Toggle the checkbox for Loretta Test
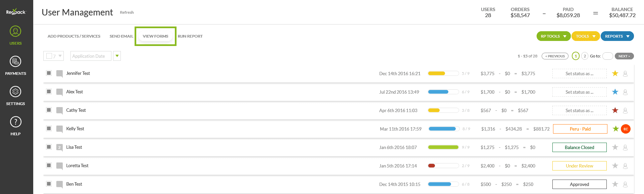Screen dimensions: 644x194 pyautogui.click(x=49, y=165)
